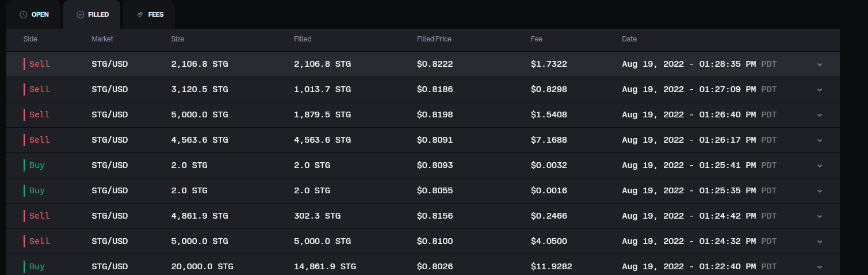Click the clock icon on the Open tab
This screenshot has width=868, height=275.
tap(24, 14)
